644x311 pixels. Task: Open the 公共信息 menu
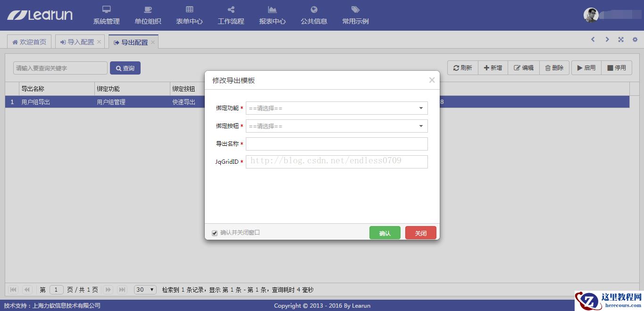[x=314, y=16]
